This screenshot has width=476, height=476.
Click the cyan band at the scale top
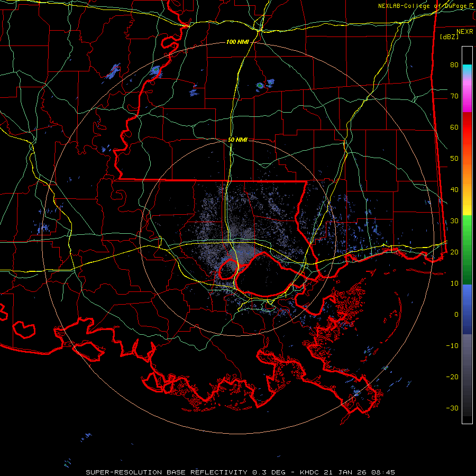(467, 70)
